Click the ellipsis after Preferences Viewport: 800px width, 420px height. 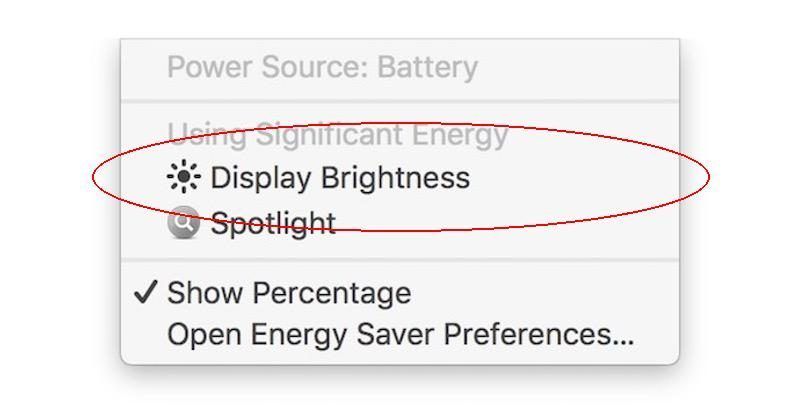[623, 338]
